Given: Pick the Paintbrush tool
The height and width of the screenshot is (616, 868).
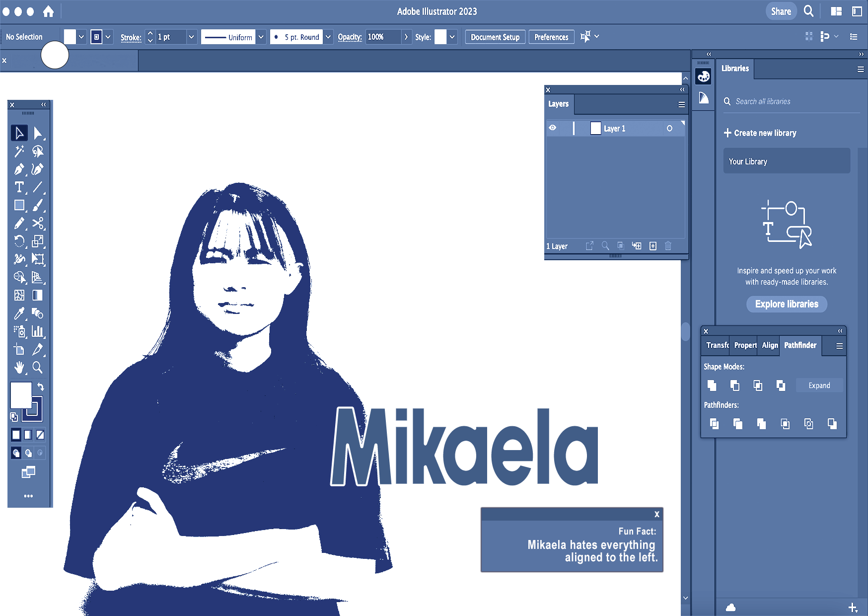Looking at the screenshot, I should 38,205.
